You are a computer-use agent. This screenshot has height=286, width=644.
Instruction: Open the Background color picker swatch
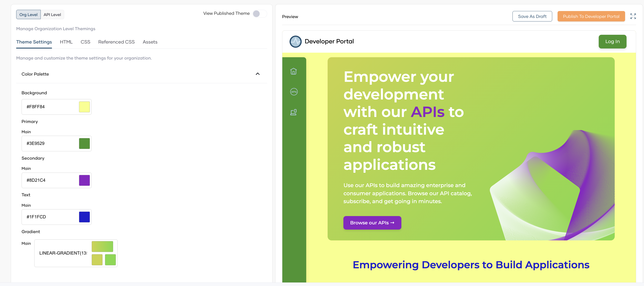click(85, 107)
